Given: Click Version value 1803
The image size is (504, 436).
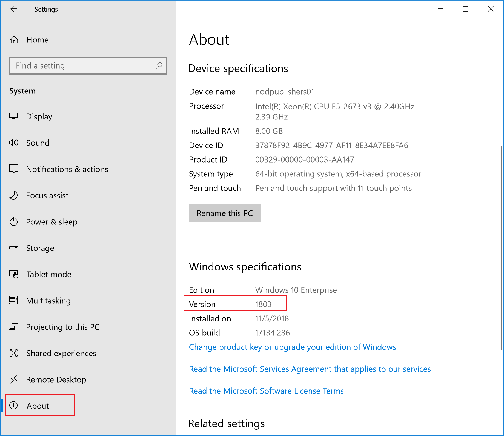Looking at the screenshot, I should tap(263, 304).
